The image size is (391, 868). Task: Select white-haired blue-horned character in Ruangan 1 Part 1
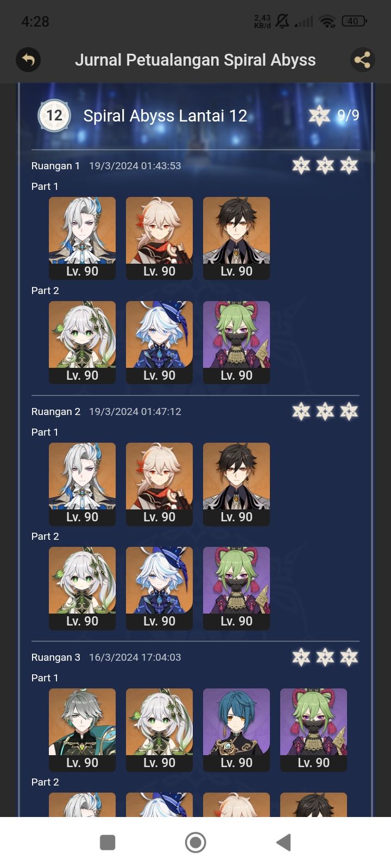pos(82,238)
